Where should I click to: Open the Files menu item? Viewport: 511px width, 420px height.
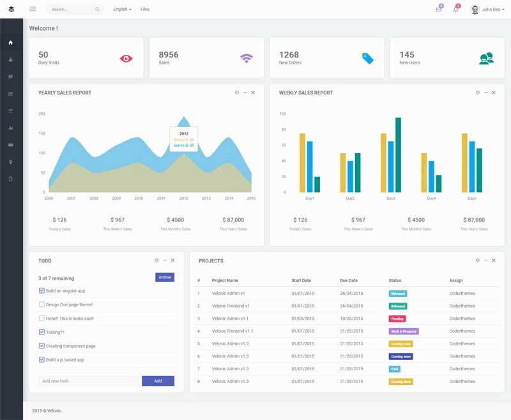[x=145, y=10]
